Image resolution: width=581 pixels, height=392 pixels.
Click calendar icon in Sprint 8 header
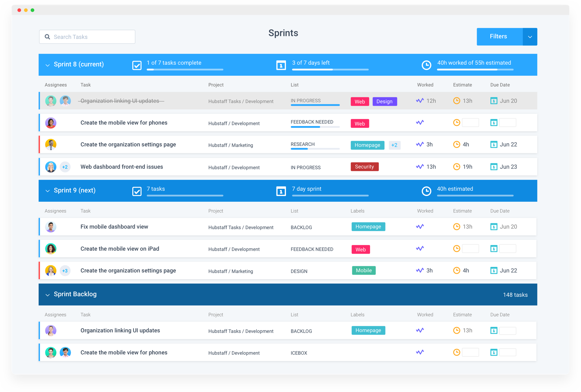pyautogui.click(x=281, y=65)
